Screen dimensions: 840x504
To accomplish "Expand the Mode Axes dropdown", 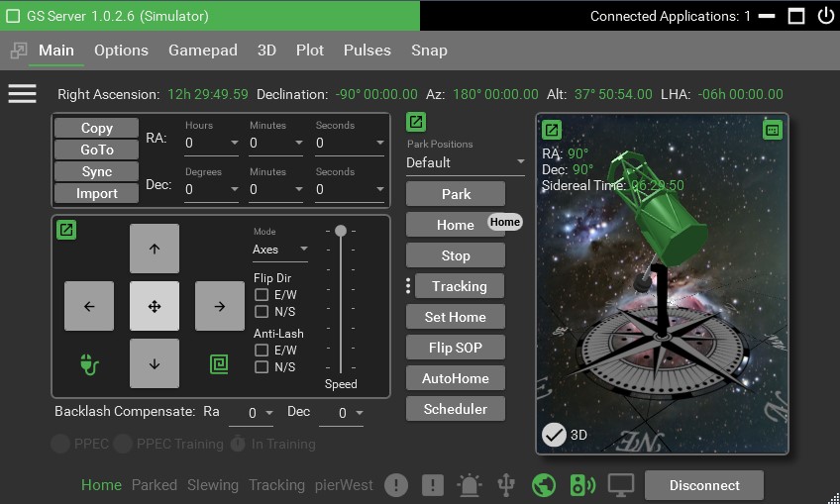I will 280,250.
